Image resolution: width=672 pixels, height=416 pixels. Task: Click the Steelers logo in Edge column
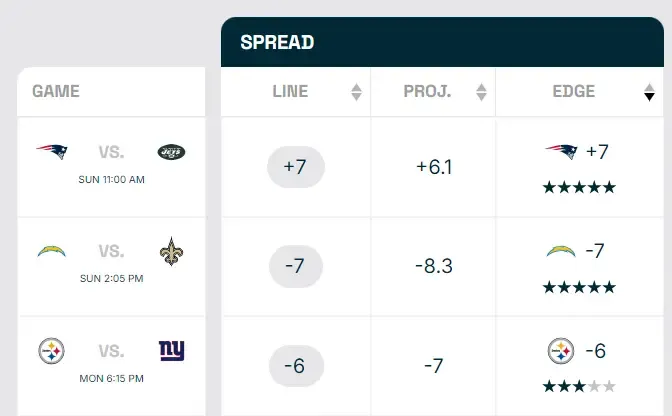coord(561,351)
